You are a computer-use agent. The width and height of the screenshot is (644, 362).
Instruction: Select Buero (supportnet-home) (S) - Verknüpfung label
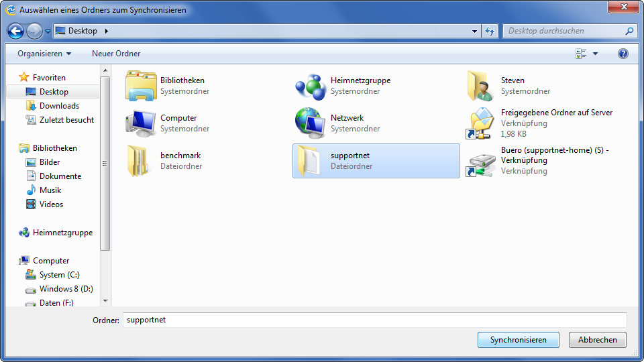tap(555, 155)
